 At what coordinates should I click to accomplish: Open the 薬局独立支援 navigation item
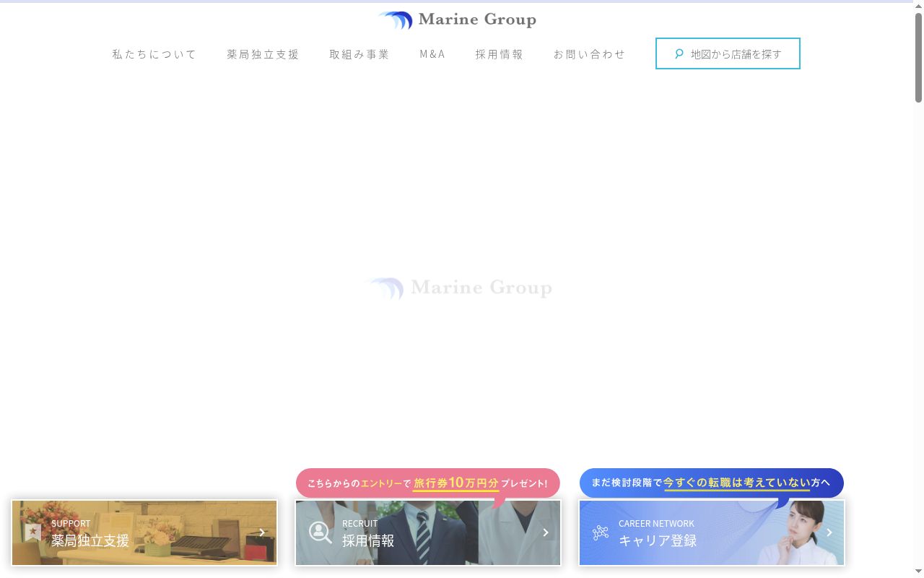coord(263,54)
